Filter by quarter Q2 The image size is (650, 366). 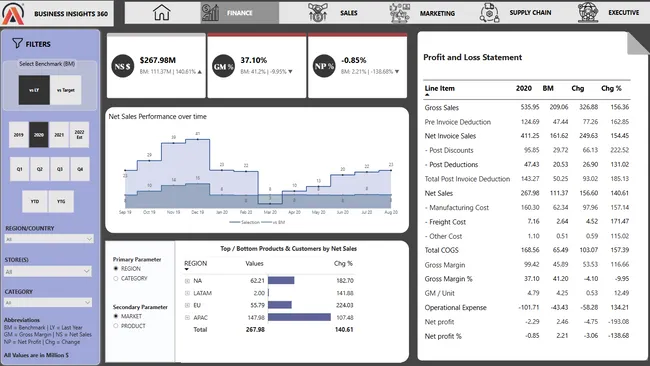click(39, 169)
